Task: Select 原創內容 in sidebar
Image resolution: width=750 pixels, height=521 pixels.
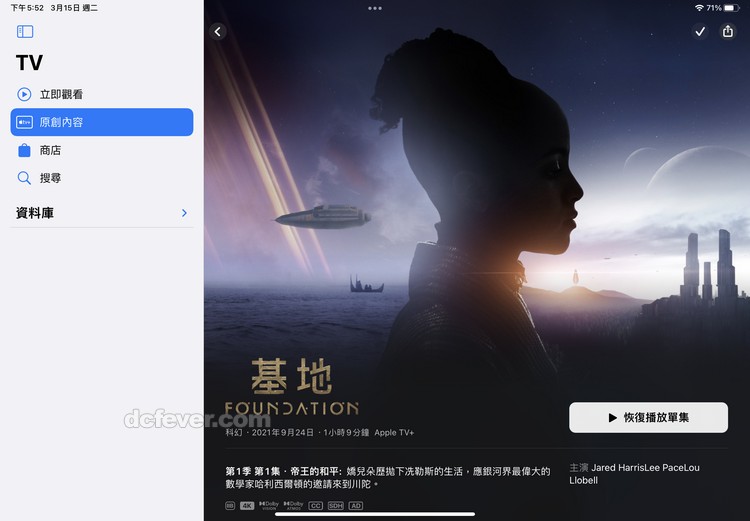Action: (x=102, y=122)
